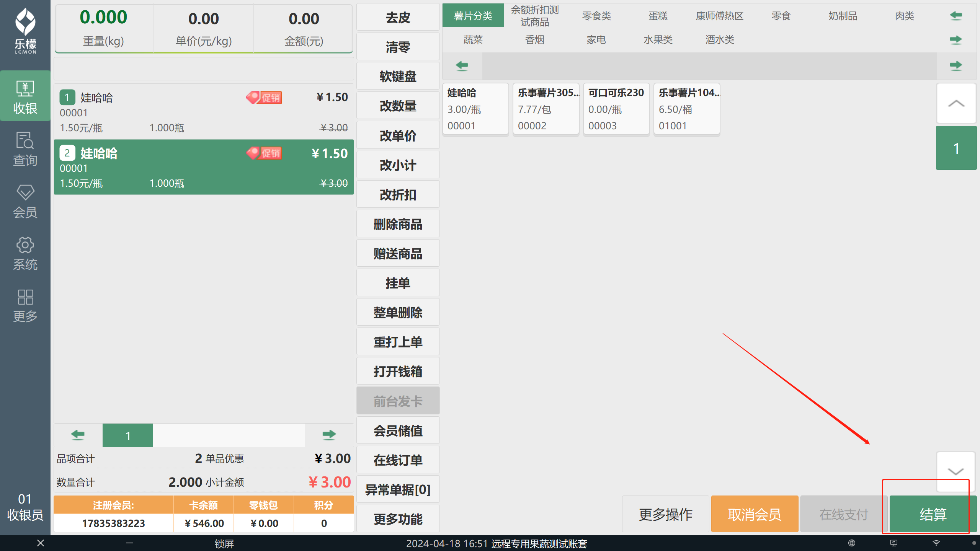Click right arrow in category second row
980x551 pixels.
[x=956, y=40]
